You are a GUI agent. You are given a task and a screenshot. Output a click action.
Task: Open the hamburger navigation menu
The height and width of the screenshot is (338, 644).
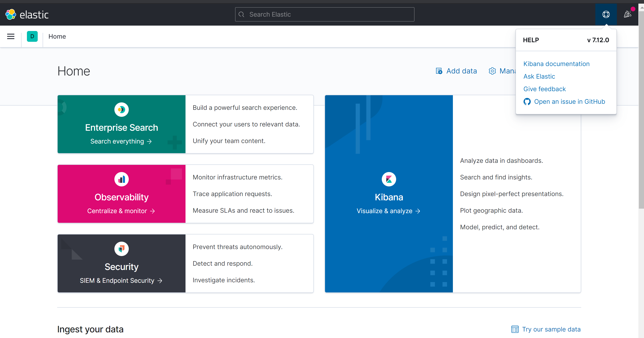tap(11, 37)
